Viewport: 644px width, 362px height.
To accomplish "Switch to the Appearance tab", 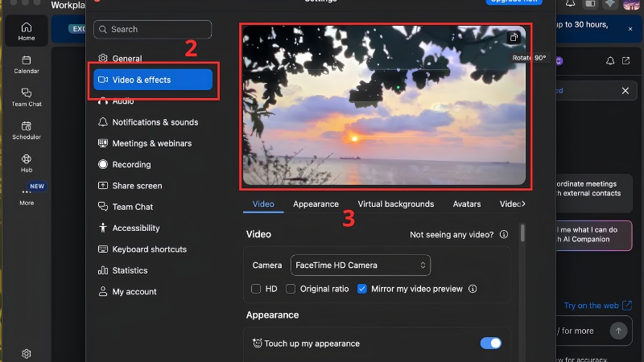I will coord(316,204).
